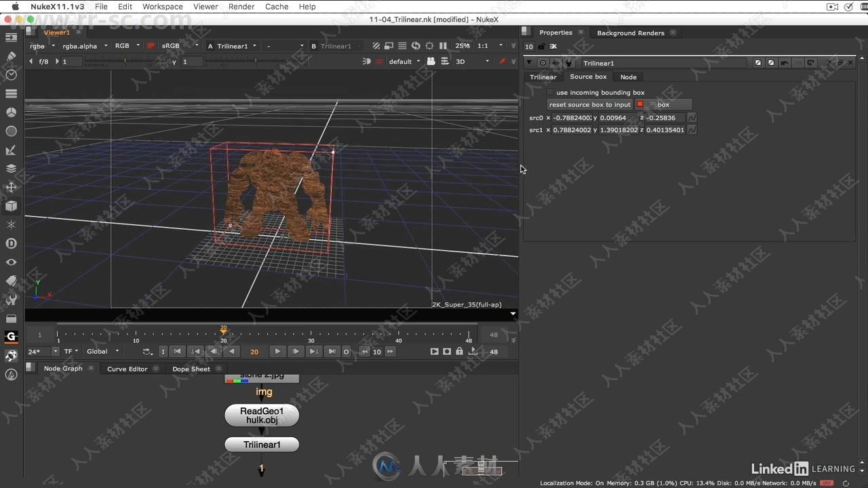Click the Trilinear1 center-node target icon
This screenshot has height=488, width=868.
(x=542, y=63)
